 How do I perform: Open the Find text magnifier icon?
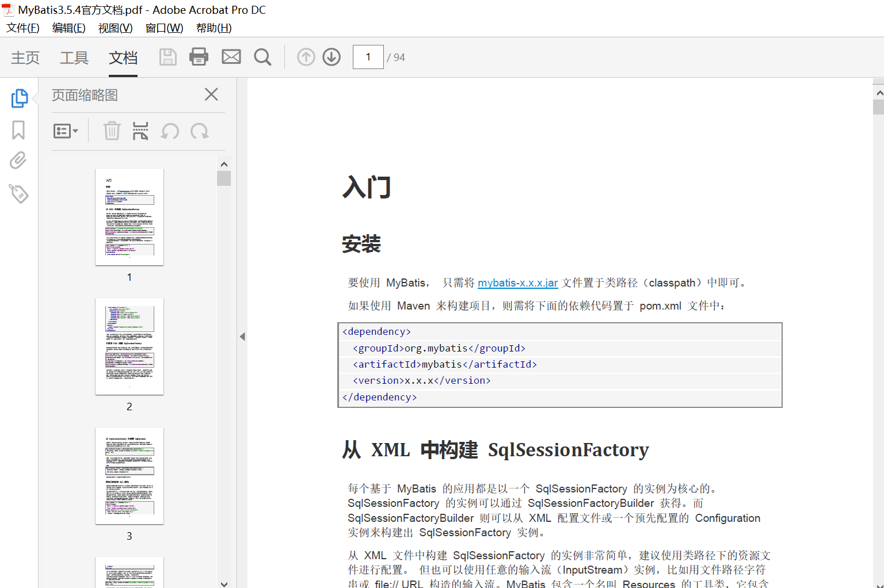[262, 57]
